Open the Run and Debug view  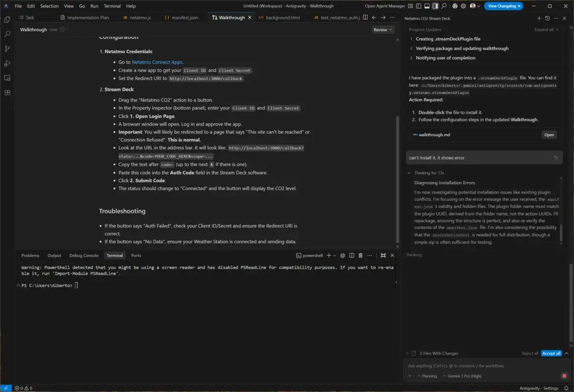click(x=7, y=63)
